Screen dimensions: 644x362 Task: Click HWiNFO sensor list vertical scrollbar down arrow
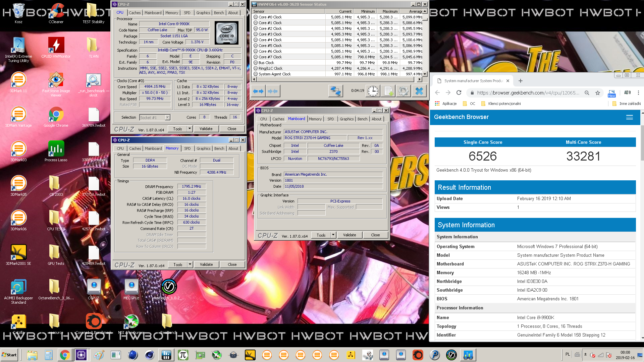click(x=425, y=74)
